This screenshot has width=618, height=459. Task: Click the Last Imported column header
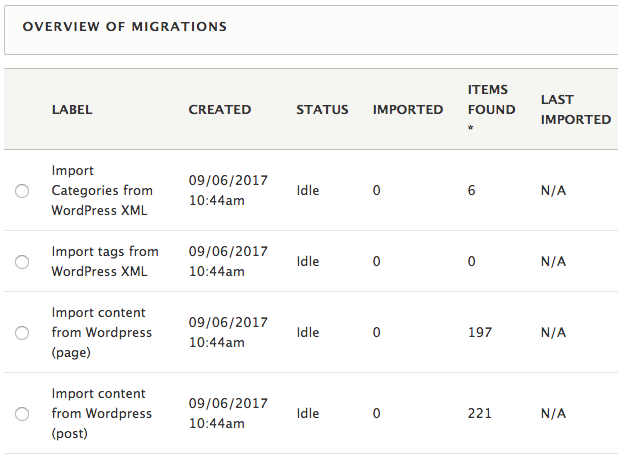click(x=575, y=109)
